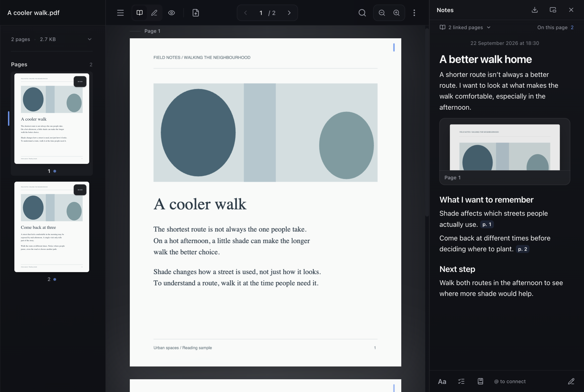Select the annotate pencil tool
The width and height of the screenshot is (584, 392).
point(154,13)
